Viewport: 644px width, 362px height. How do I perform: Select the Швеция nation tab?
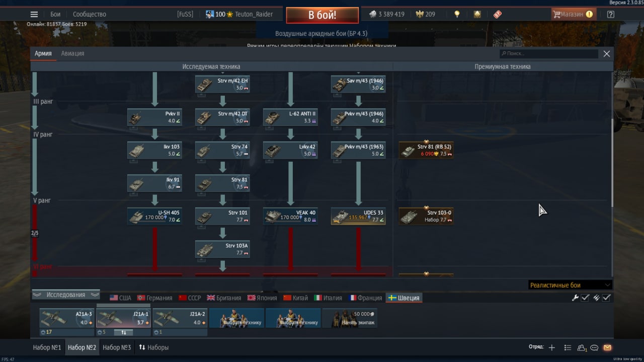(x=404, y=298)
